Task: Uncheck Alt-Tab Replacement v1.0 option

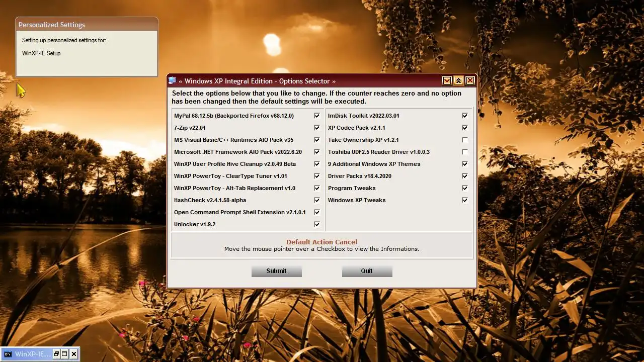Action: [x=317, y=188]
